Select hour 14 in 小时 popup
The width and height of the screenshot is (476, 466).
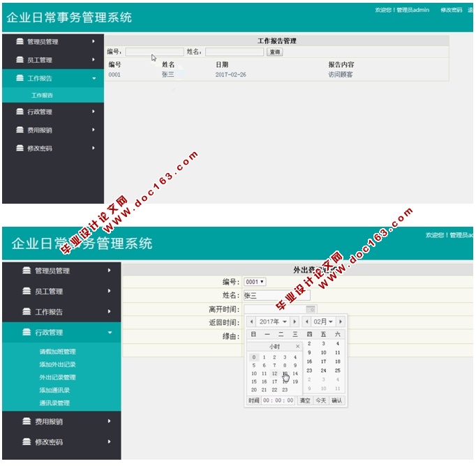tap(295, 373)
